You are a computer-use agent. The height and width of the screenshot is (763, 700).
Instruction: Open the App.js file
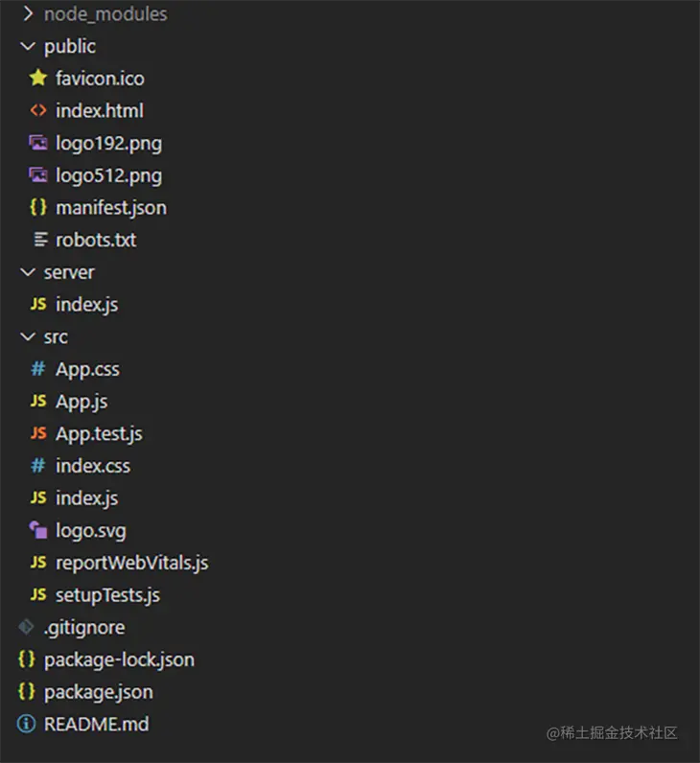pyautogui.click(x=82, y=402)
